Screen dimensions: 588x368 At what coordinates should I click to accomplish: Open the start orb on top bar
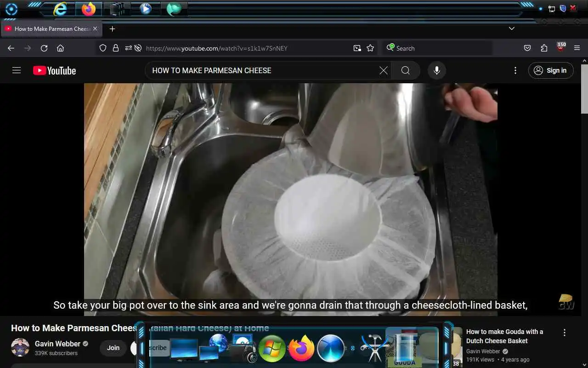click(11, 9)
